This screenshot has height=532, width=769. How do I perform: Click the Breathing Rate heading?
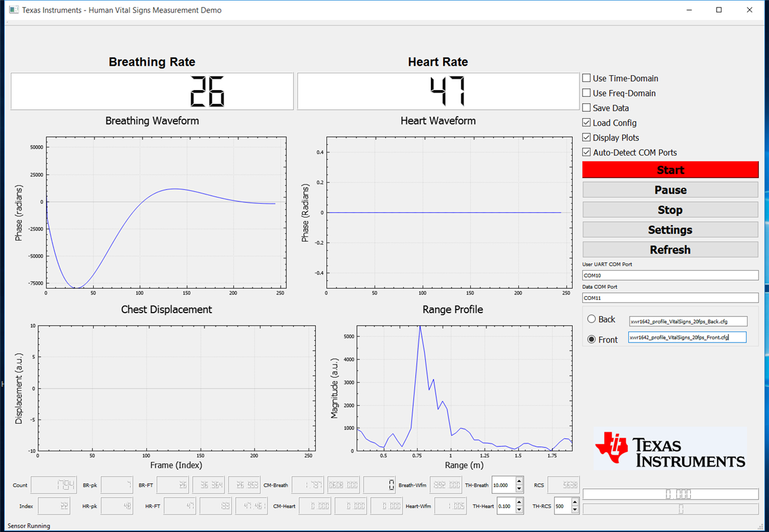point(152,62)
